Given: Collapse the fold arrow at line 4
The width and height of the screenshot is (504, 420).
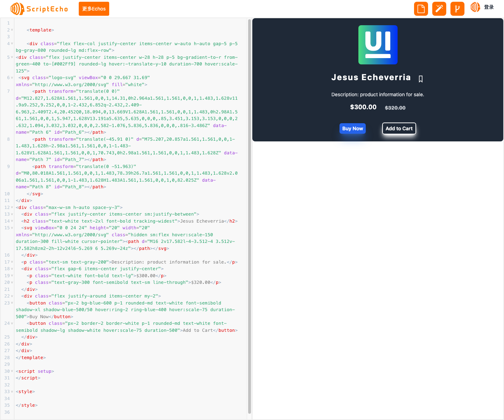Looking at the screenshot, I should pyautogui.click(x=12, y=43).
